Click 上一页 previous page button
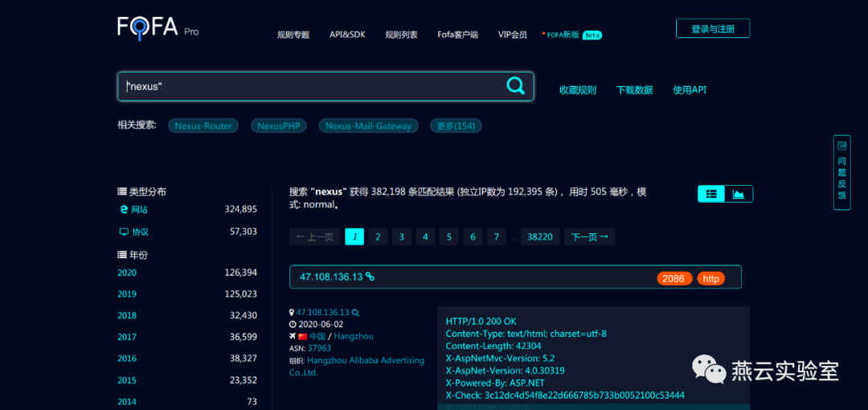The image size is (868, 410). 315,236
